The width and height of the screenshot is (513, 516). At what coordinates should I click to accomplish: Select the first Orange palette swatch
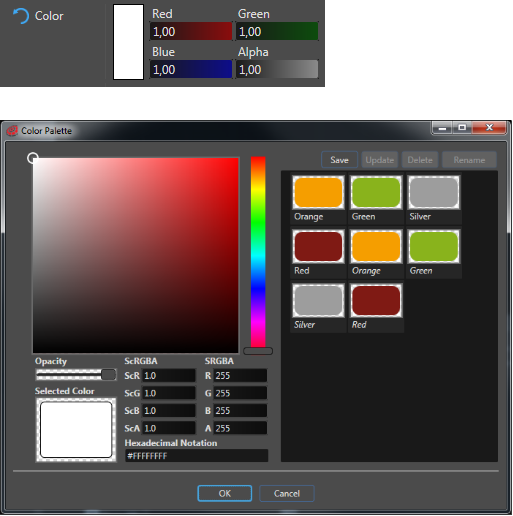coord(318,192)
